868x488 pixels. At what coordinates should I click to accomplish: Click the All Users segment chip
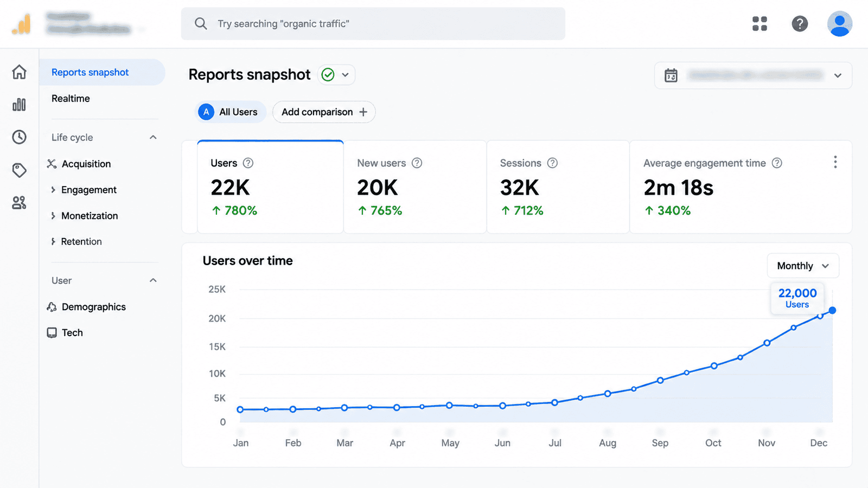(231, 112)
